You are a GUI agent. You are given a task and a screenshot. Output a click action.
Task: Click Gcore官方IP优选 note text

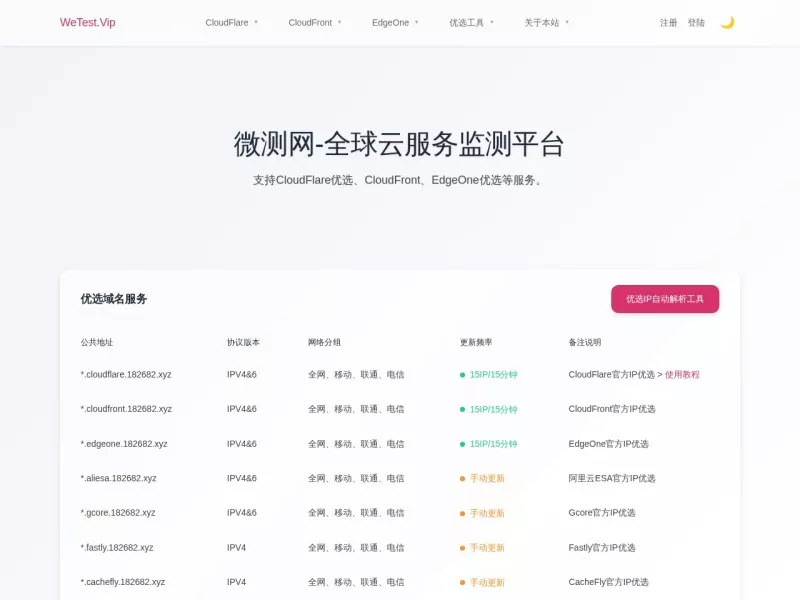pos(602,513)
